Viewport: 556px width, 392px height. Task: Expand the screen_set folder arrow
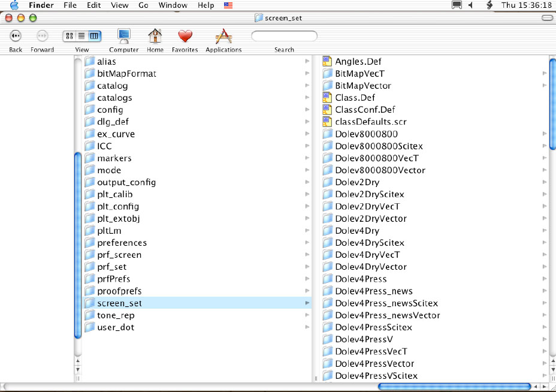(x=307, y=303)
